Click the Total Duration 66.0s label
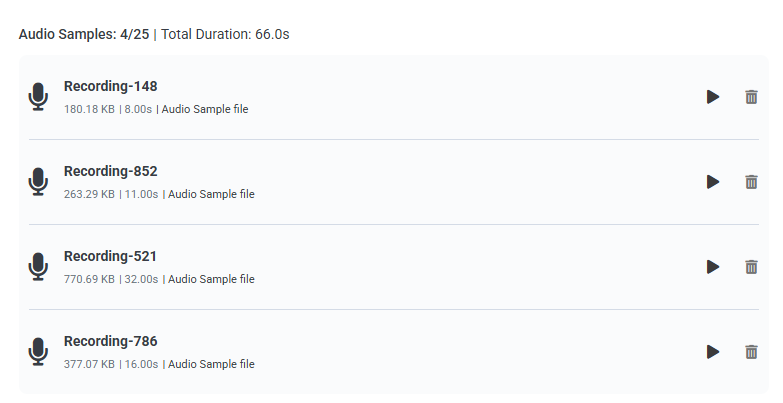 click(225, 34)
